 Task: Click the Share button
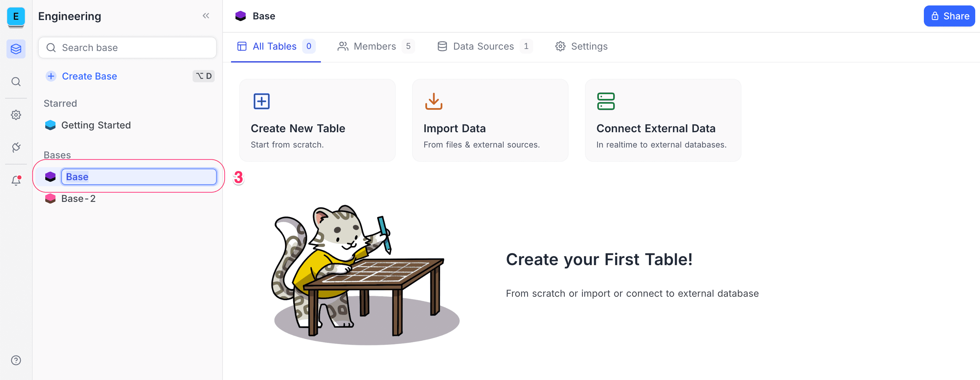coord(949,16)
